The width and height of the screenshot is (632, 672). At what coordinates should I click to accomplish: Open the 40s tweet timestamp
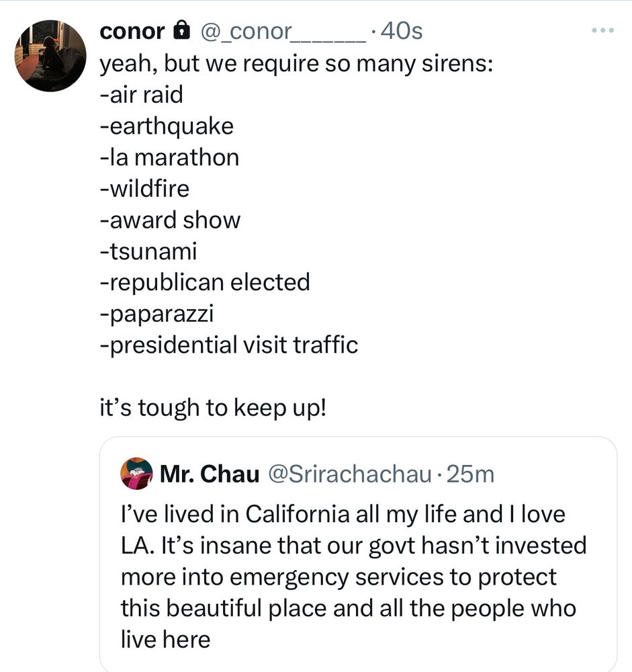401,31
